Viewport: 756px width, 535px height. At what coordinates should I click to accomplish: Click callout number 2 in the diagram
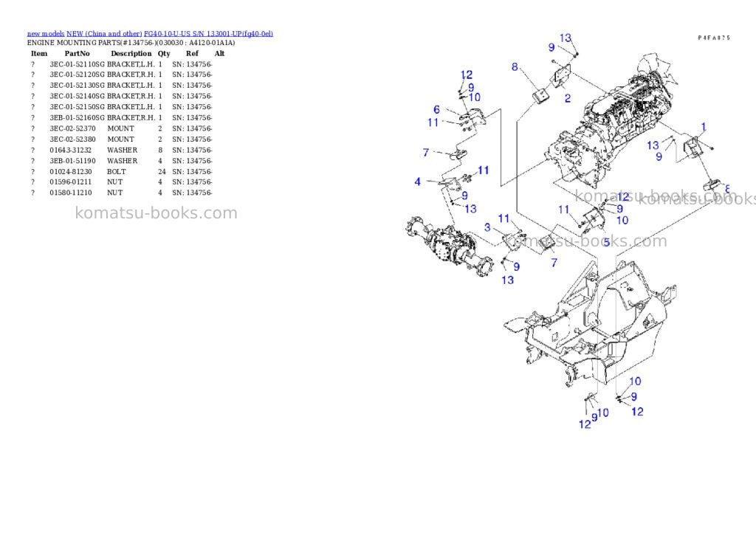[x=568, y=98]
